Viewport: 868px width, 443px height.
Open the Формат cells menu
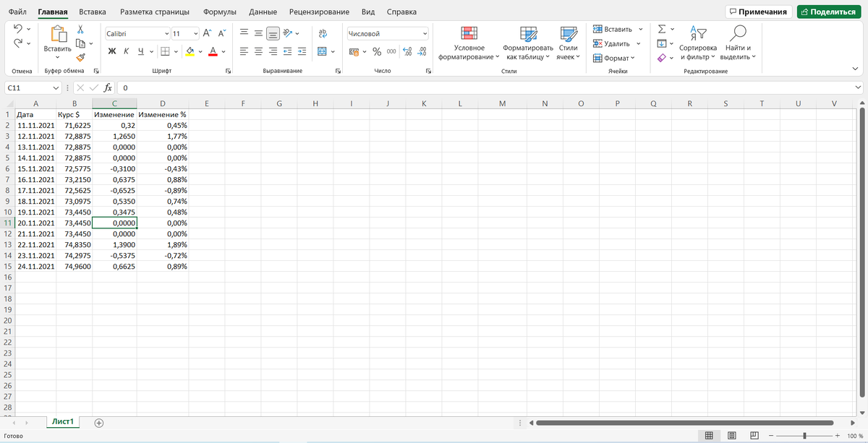click(613, 58)
